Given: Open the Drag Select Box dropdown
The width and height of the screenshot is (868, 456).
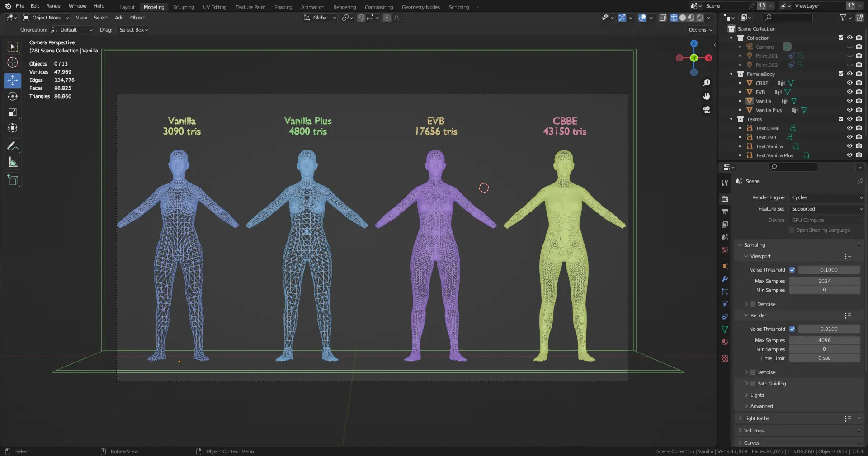Looking at the screenshot, I should click(133, 30).
